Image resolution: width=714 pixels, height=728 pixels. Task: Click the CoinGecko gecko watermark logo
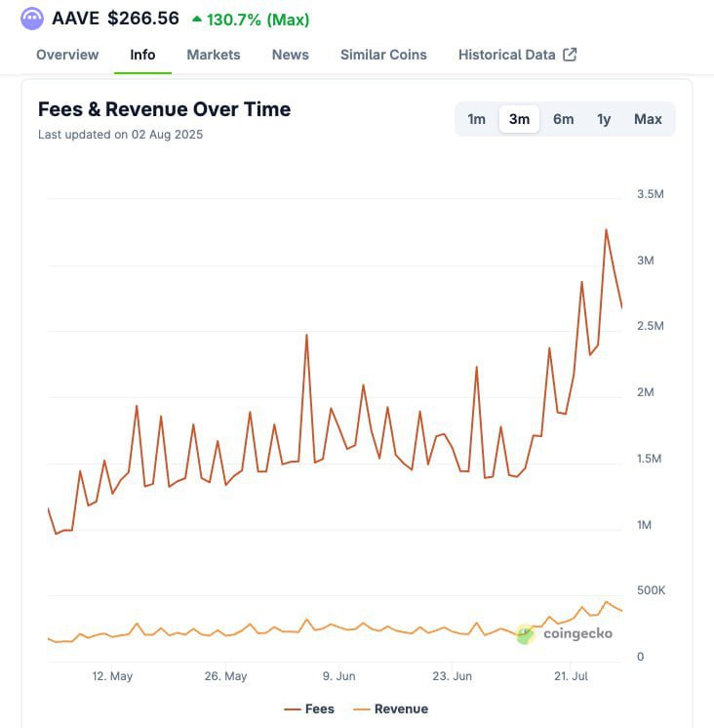point(526,634)
